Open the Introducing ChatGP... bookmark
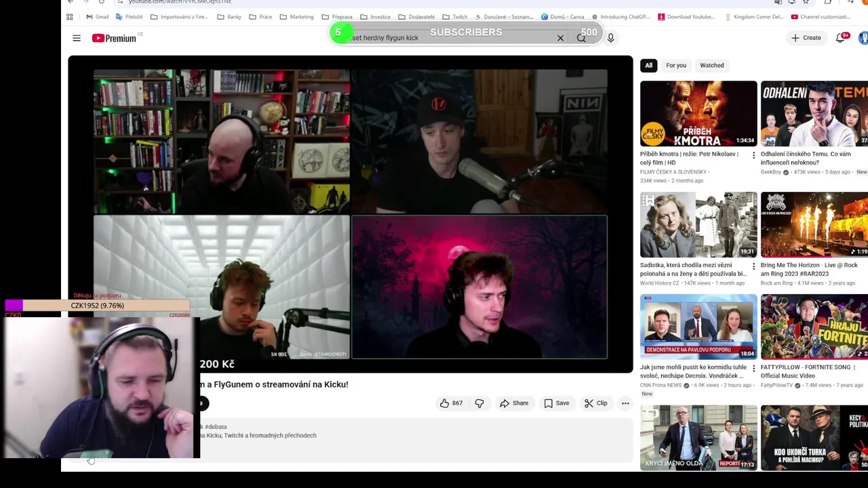 click(x=620, y=17)
